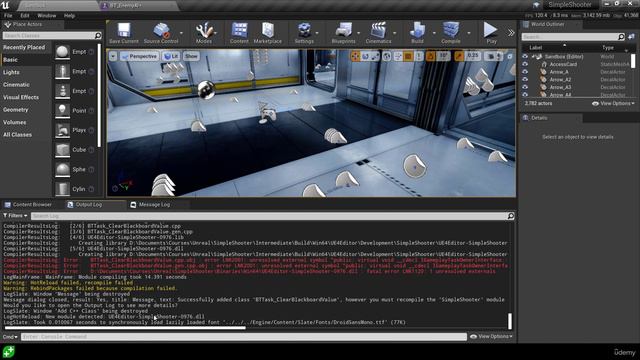Screen dimensions: 640x360
Task: Collapse the Sandbox (Editor) tree node
Action: coord(533,57)
